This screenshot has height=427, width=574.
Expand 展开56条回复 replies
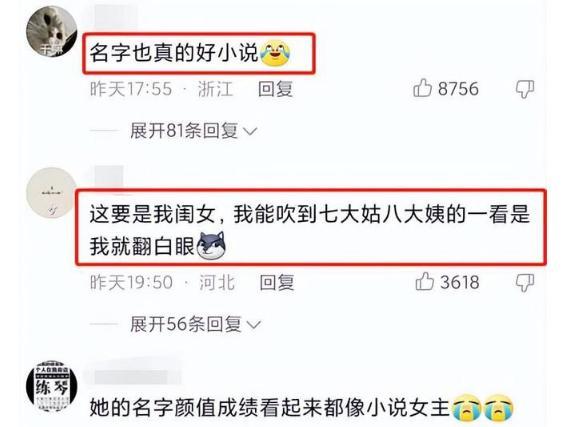click(x=195, y=324)
